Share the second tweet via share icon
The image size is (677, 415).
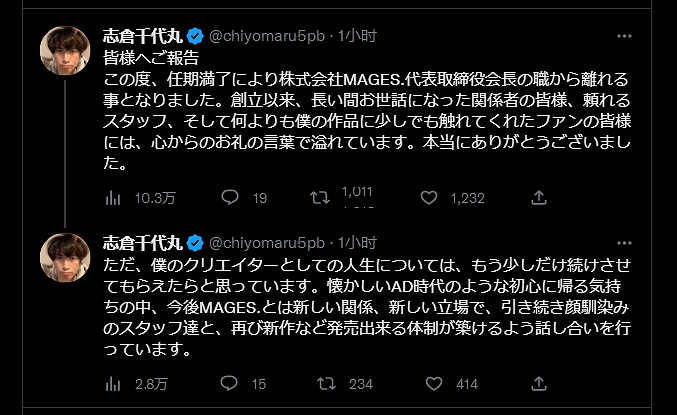[x=539, y=383]
